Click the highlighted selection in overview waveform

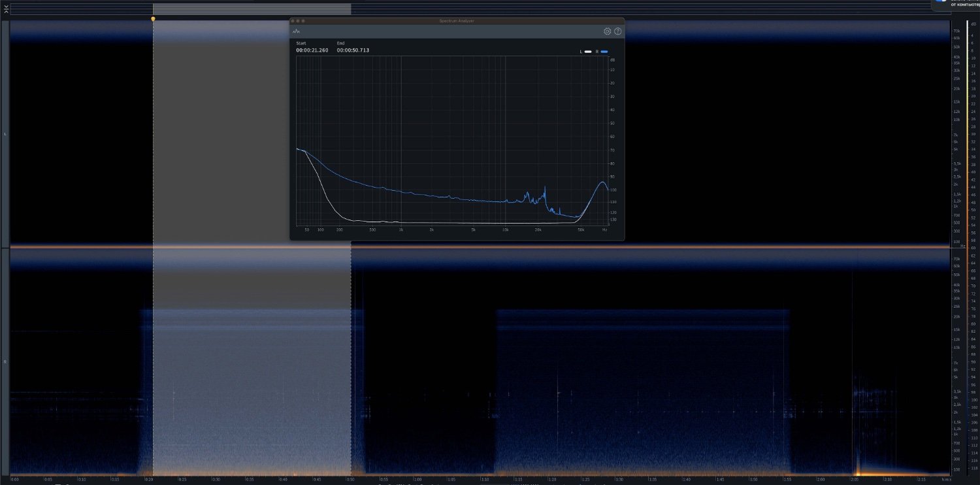point(252,9)
